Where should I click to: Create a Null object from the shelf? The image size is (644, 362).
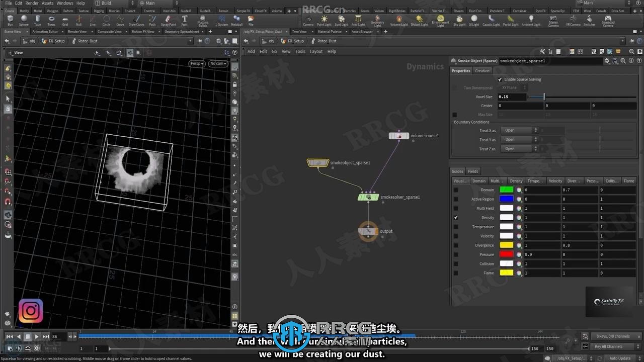78,21
